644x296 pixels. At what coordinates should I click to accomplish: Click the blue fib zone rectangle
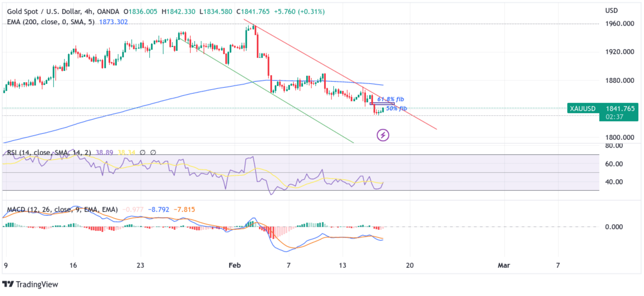tap(382, 104)
